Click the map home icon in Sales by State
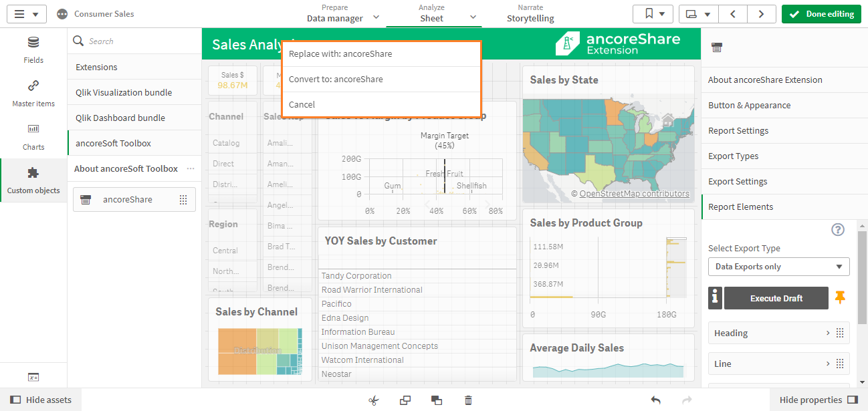The image size is (868, 411). (x=667, y=120)
